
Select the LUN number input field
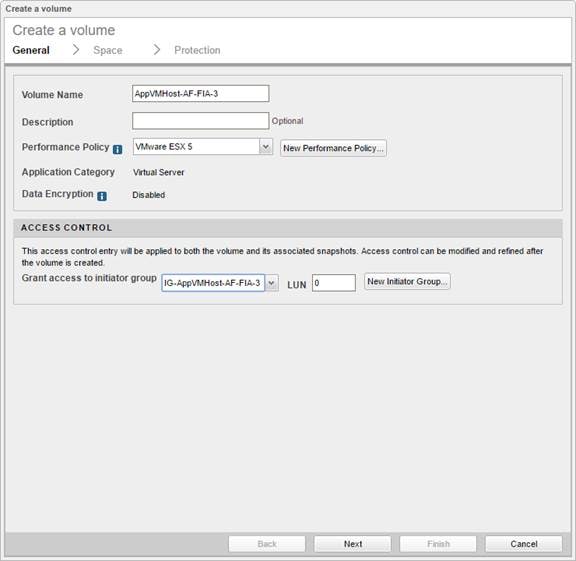coord(334,283)
